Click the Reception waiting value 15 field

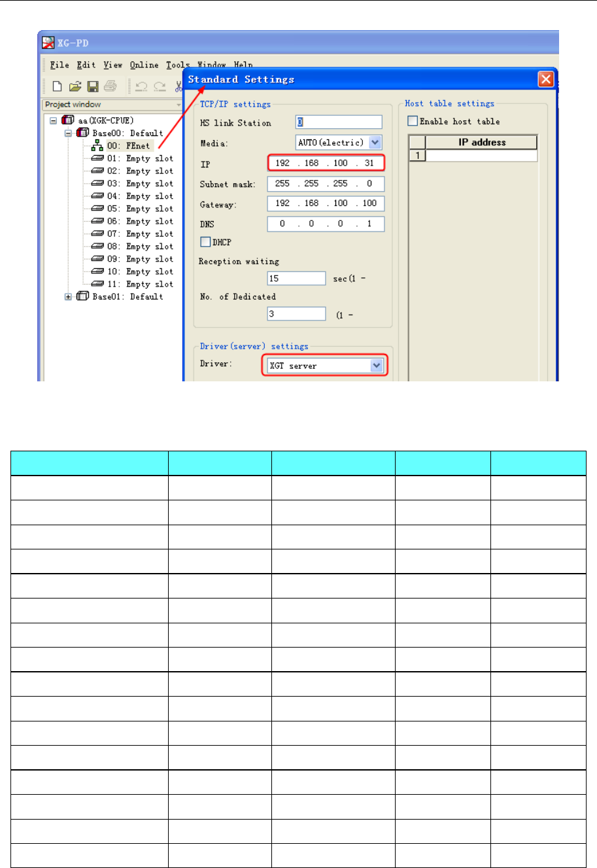point(296,278)
